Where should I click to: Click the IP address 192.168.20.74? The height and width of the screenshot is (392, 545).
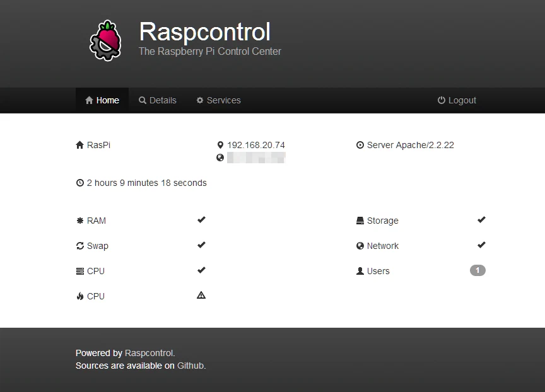(256, 145)
